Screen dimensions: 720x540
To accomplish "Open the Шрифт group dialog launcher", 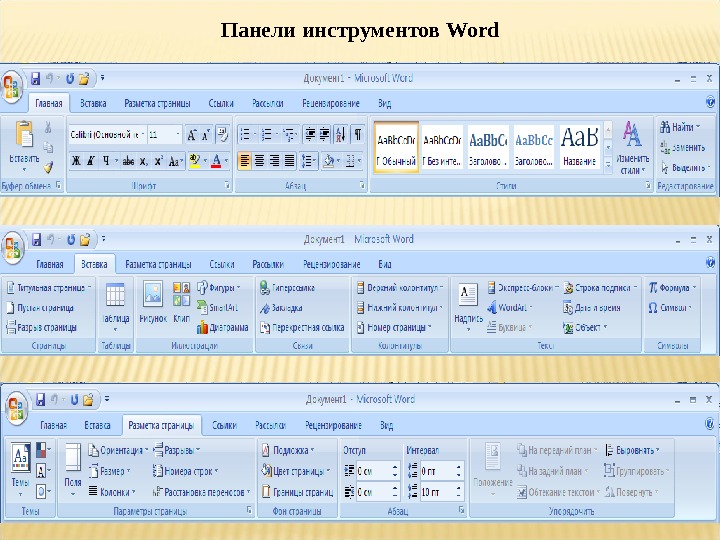I will pos(227,185).
